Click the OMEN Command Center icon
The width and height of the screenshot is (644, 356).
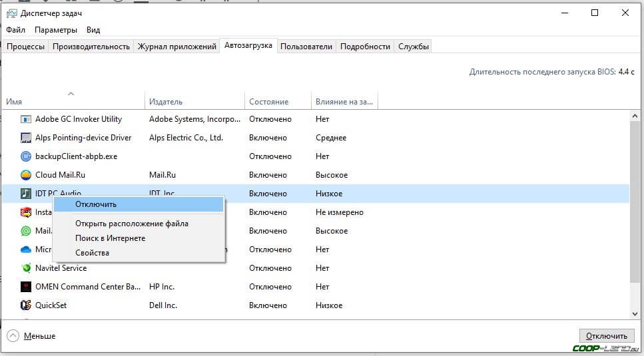pos(26,287)
